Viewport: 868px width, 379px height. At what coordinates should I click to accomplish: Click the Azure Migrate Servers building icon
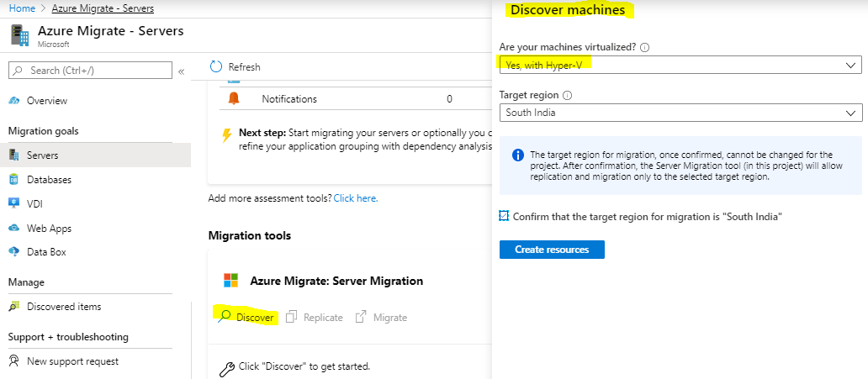point(20,34)
